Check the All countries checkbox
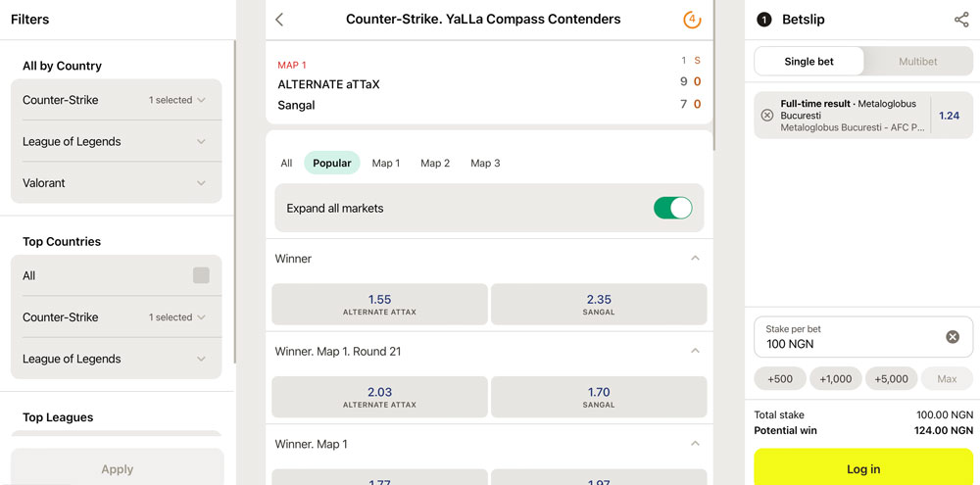Image resolution: width=980 pixels, height=485 pixels. click(x=201, y=275)
